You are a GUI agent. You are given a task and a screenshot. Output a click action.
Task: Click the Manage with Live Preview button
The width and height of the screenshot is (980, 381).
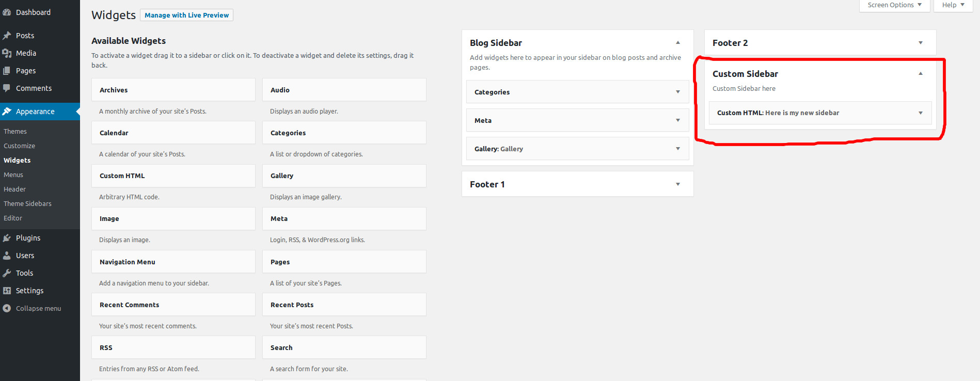186,15
